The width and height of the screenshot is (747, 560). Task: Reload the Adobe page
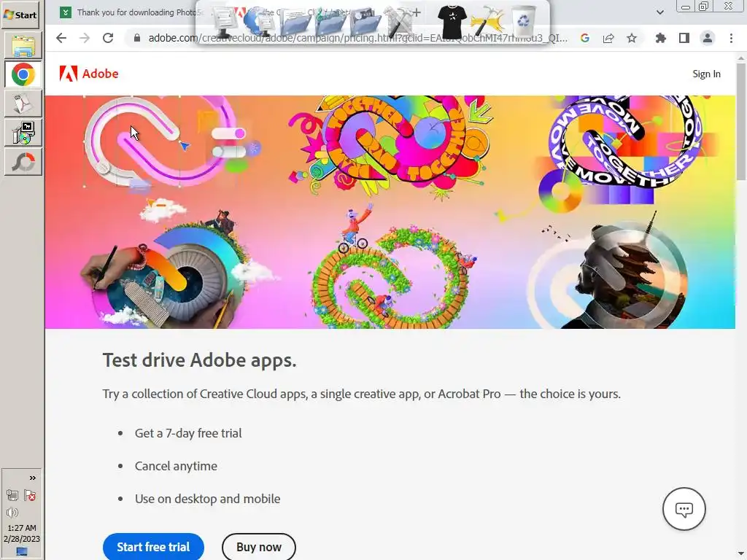(108, 38)
